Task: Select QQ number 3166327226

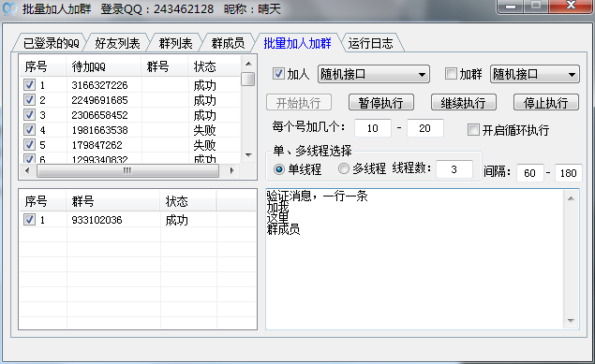Action: pyautogui.click(x=99, y=85)
